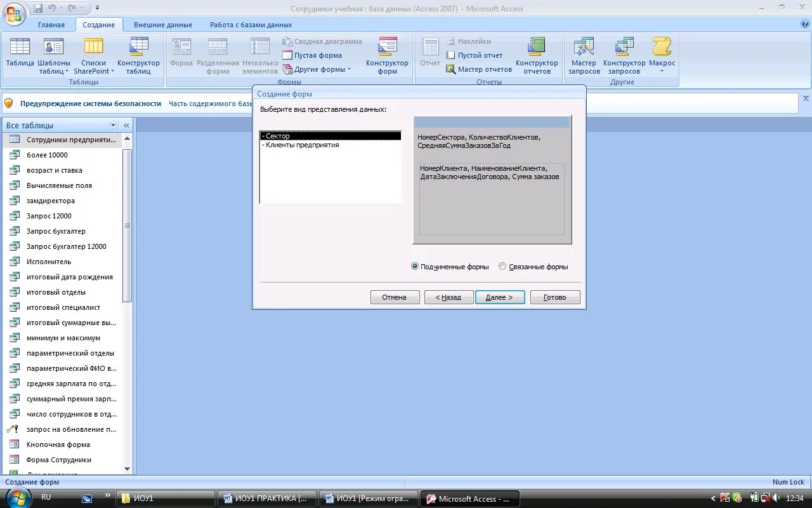This screenshot has width=812, height=508.
Task: Open Списки SharePoint dropdown
Action: (94, 56)
